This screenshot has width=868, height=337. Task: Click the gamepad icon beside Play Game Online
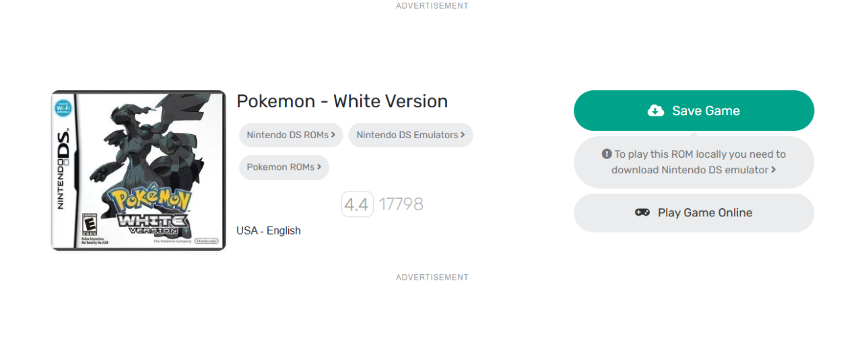coord(642,212)
